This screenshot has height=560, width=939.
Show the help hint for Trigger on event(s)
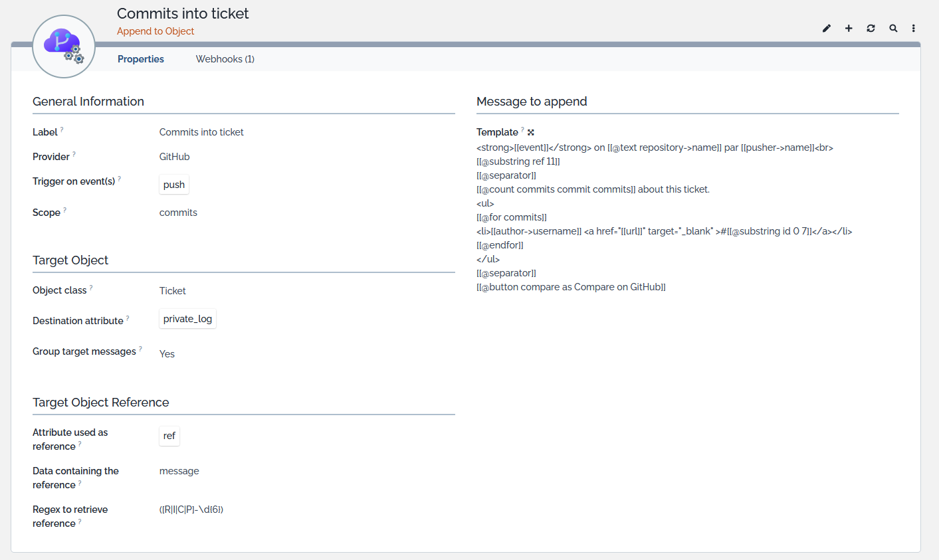pyautogui.click(x=119, y=178)
